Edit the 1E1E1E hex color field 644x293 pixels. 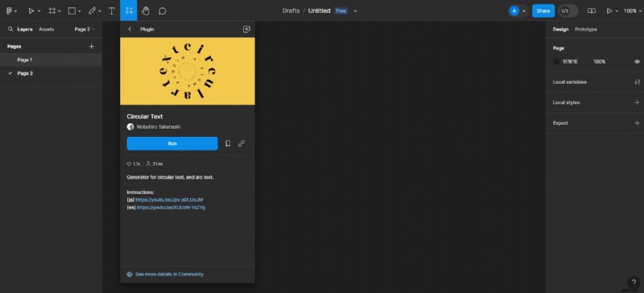tap(570, 62)
